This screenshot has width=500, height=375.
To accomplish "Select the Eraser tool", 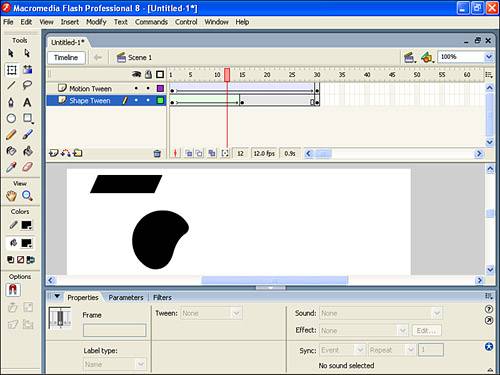I will tap(27, 167).
